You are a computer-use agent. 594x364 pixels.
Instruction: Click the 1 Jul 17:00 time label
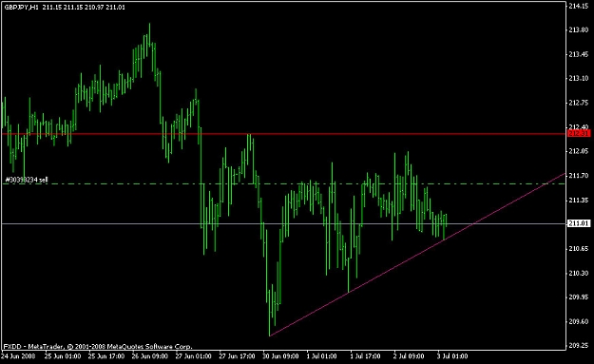365,356
